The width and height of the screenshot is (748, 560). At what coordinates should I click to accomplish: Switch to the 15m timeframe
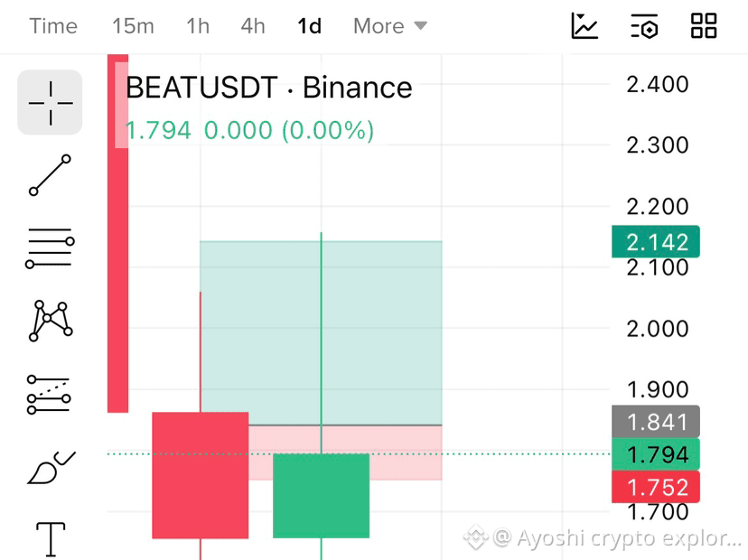133,26
